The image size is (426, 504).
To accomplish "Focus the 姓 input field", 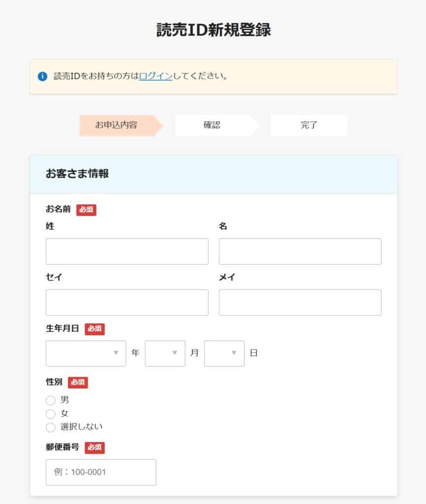I will tap(127, 252).
